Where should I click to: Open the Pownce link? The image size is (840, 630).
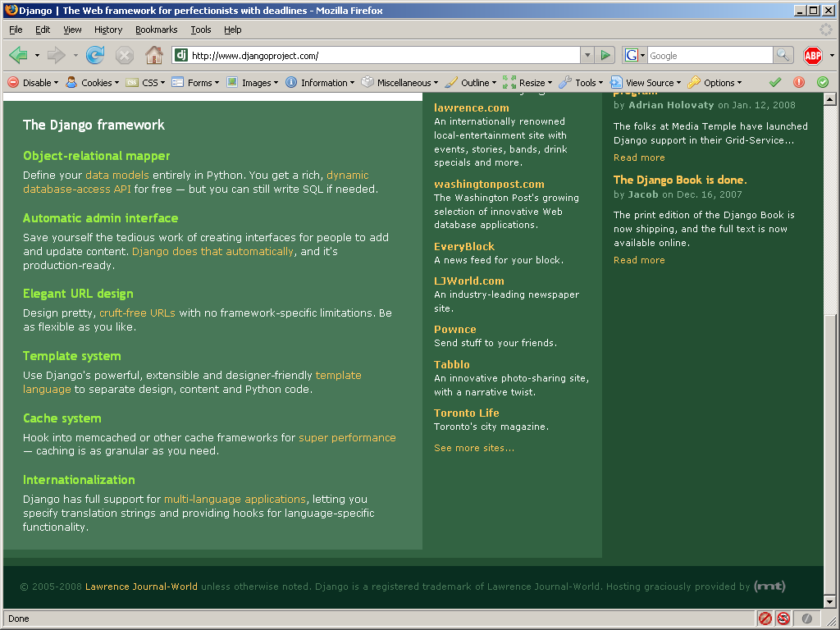click(x=454, y=330)
